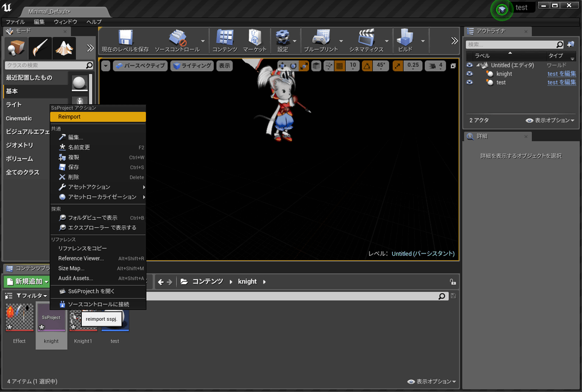
Task: Open the Blueprints gamepad icon
Action: click(x=321, y=37)
